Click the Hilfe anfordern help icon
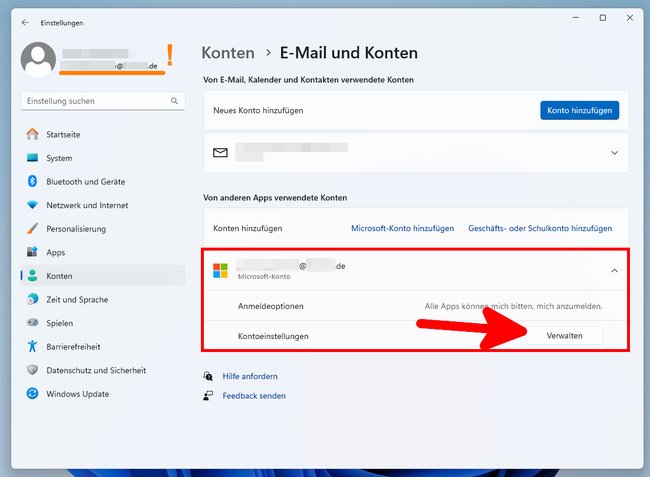The height and width of the screenshot is (477, 650). (x=208, y=376)
